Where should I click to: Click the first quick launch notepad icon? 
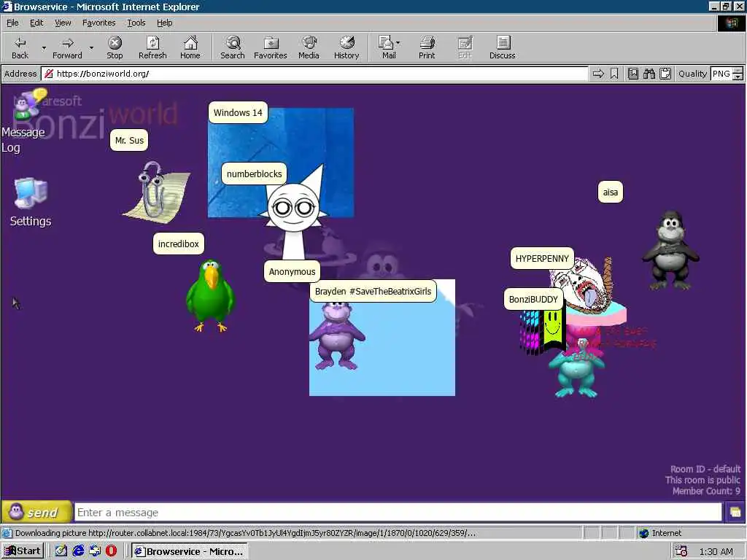(61, 551)
